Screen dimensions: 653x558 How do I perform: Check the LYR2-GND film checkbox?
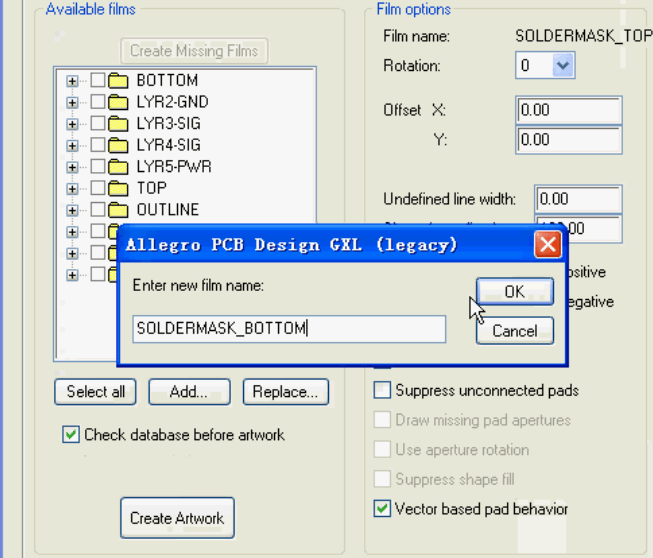tap(98, 102)
